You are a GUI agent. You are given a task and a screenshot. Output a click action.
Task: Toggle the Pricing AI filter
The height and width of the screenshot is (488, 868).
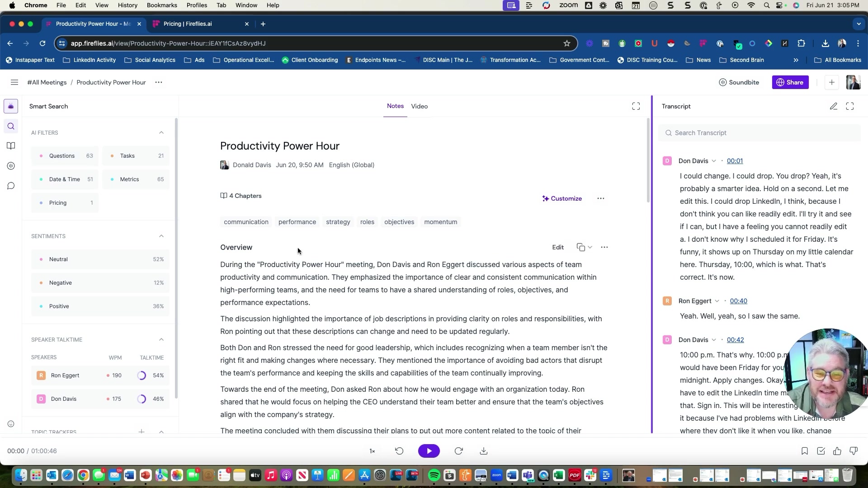pos(65,203)
